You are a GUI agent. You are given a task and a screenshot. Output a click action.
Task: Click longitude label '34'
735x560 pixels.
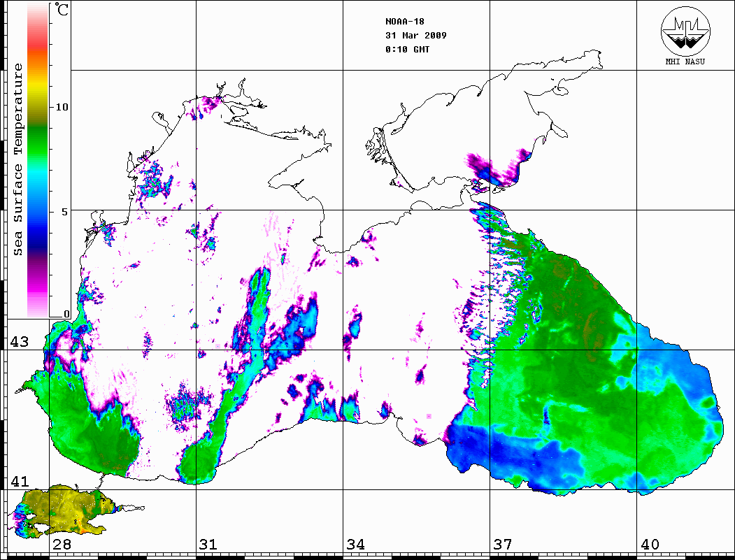(356, 545)
